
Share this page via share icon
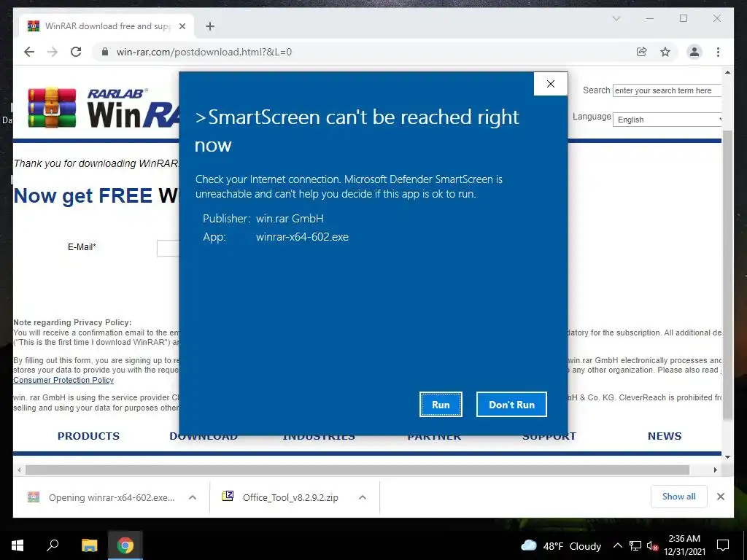(642, 52)
